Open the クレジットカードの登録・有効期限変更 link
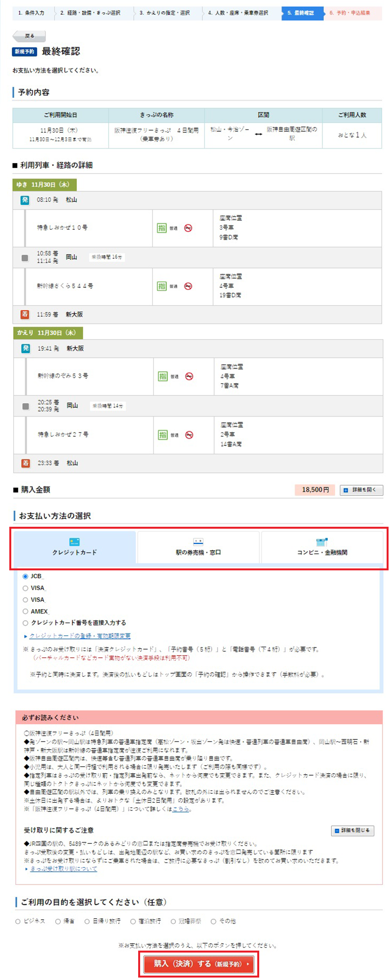The height and width of the screenshot is (980, 392). coord(80,636)
